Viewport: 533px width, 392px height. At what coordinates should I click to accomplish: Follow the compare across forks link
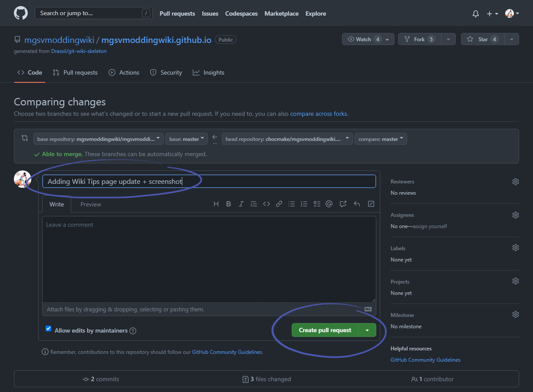coord(319,114)
